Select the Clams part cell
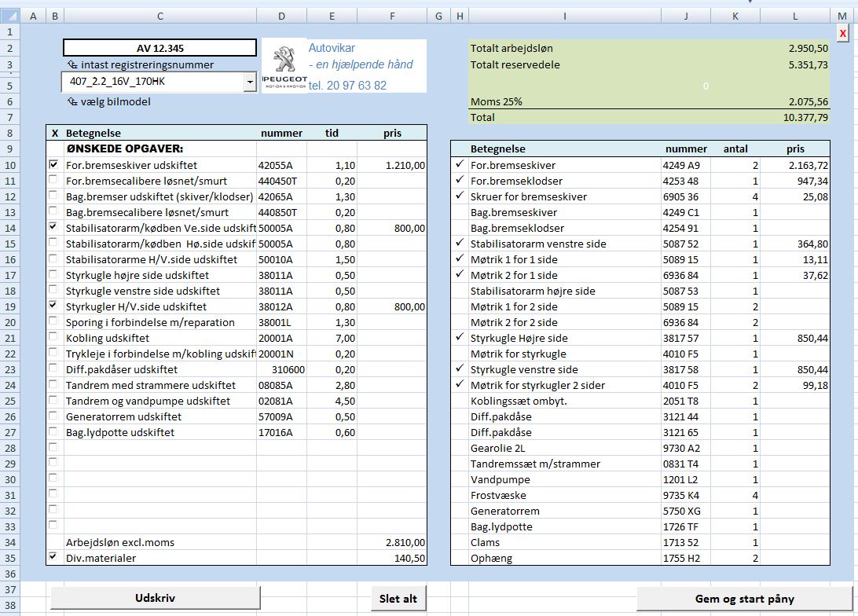The width and height of the screenshot is (858, 616). [565, 543]
